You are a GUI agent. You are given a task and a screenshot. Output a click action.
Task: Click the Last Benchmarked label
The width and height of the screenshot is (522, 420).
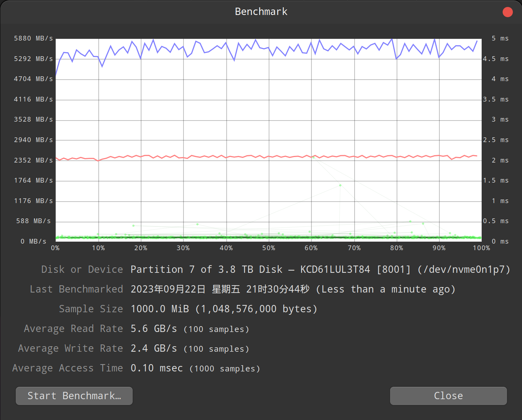76,289
